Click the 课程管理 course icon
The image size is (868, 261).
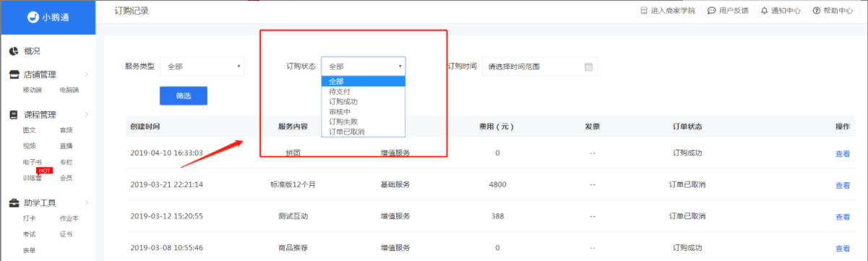[x=14, y=115]
